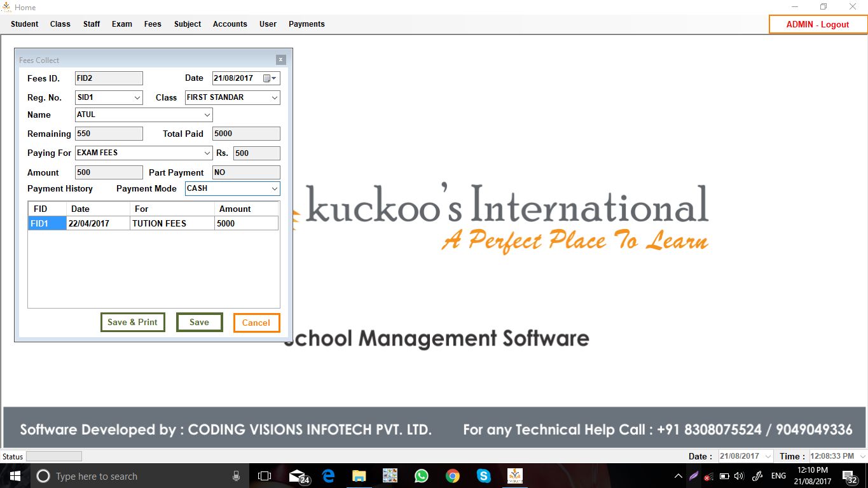Viewport: 868px width, 488px height.
Task: Click the school software taskbar icon
Action: [x=514, y=476]
